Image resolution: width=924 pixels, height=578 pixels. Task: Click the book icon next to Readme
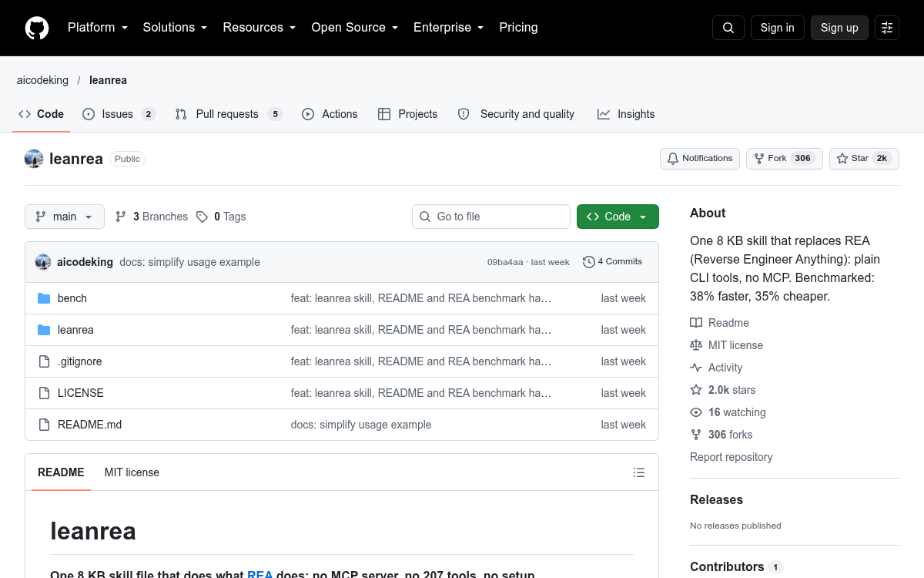pos(696,323)
